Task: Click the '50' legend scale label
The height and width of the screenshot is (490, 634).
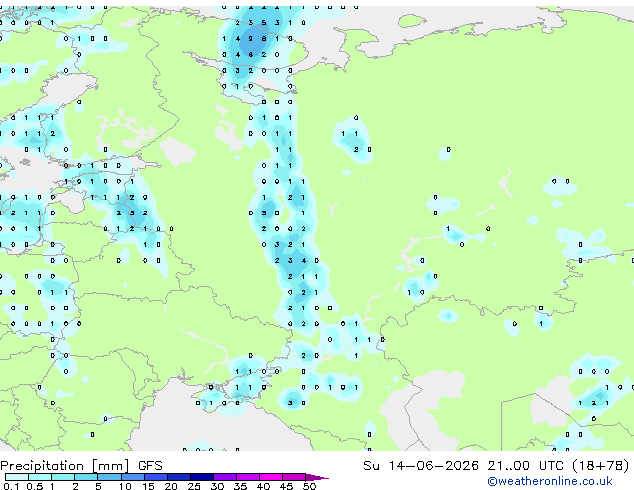Action: [309, 486]
